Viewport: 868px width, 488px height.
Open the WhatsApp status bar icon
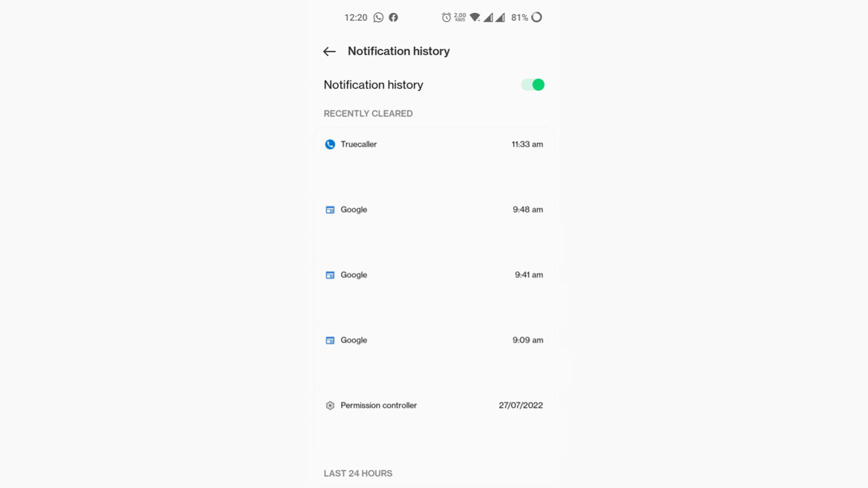(378, 18)
